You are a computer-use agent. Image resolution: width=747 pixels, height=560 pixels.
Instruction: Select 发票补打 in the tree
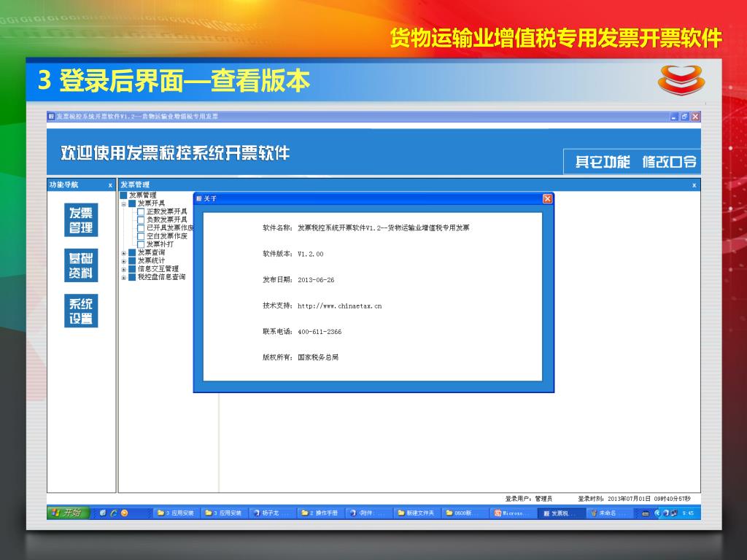[160, 244]
